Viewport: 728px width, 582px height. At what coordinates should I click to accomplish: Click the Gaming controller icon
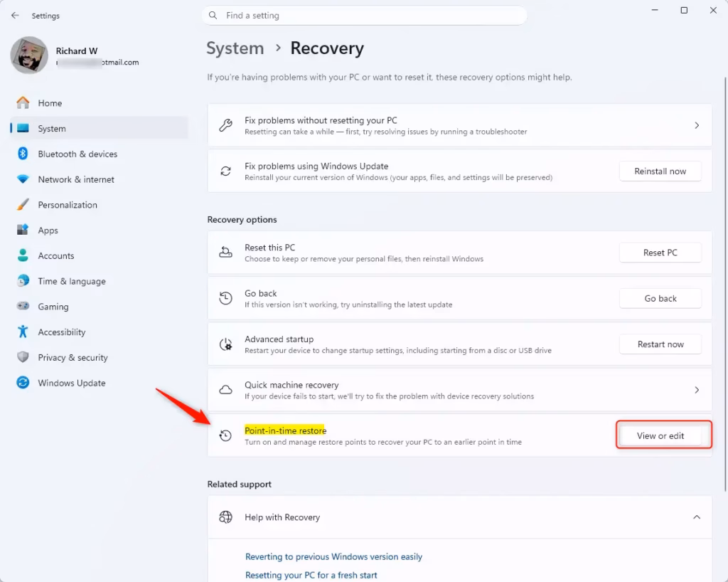point(23,306)
